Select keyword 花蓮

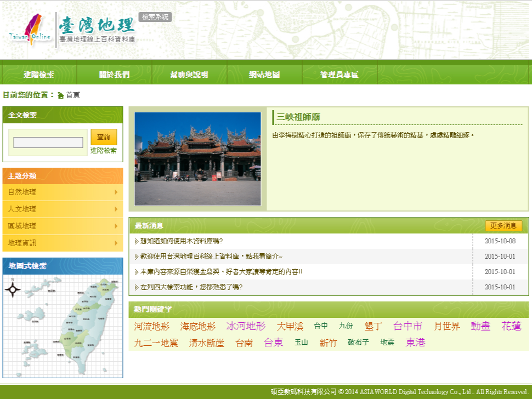(511, 326)
